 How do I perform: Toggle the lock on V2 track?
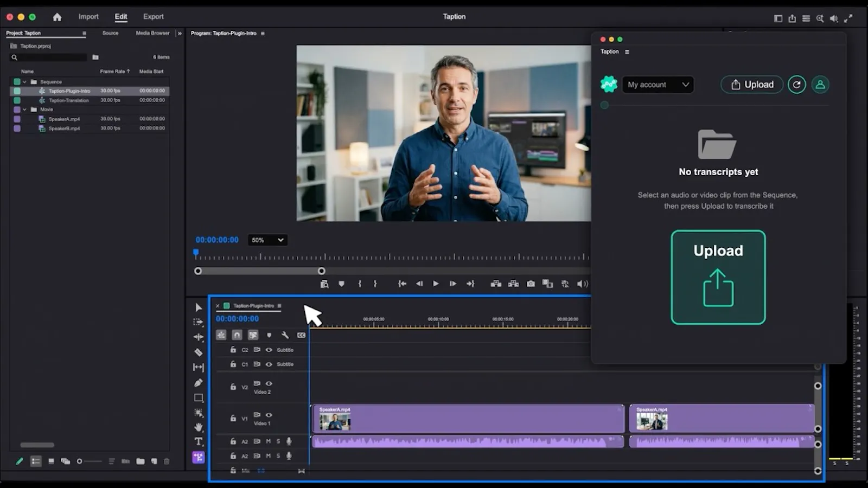pos(233,387)
